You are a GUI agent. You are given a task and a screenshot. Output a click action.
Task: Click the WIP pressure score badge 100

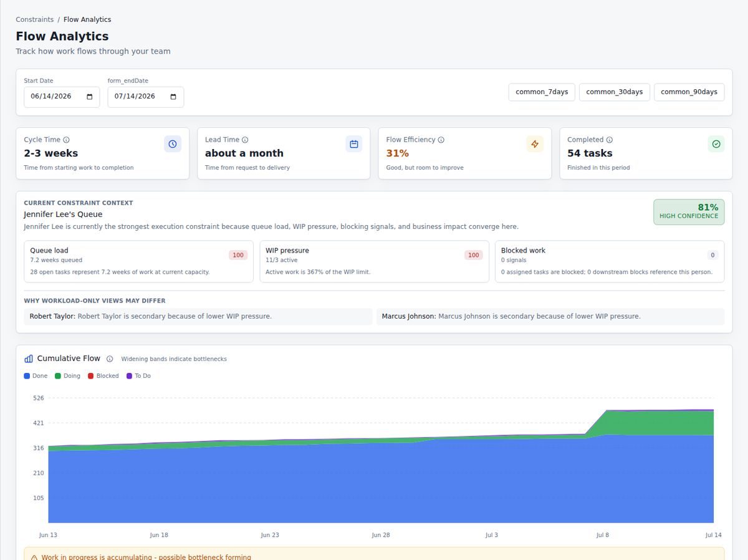[x=474, y=255]
